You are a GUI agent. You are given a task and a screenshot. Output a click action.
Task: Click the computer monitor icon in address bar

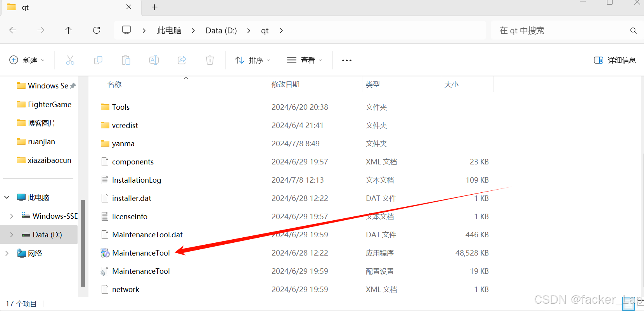(126, 30)
